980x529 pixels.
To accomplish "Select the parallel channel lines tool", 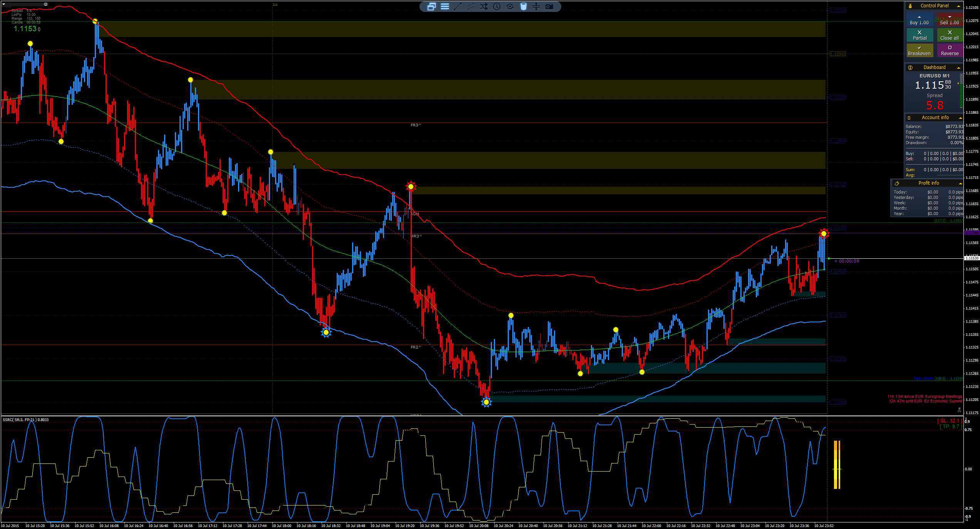I will [x=471, y=7].
